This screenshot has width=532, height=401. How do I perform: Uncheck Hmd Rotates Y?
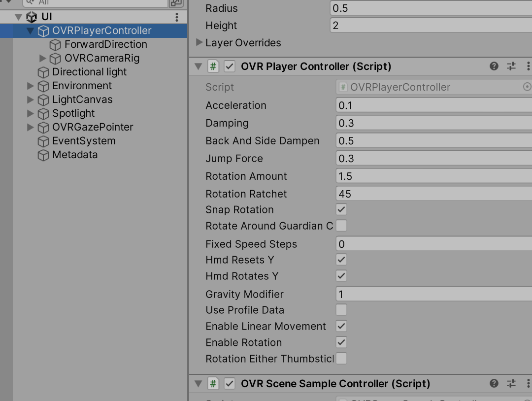pos(341,276)
